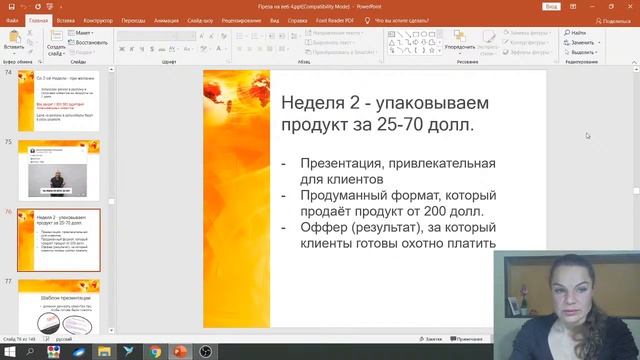Viewport: 640px width, 360px height.
Task: Open the Foxit Reader PDF tab
Action: [x=335, y=20]
